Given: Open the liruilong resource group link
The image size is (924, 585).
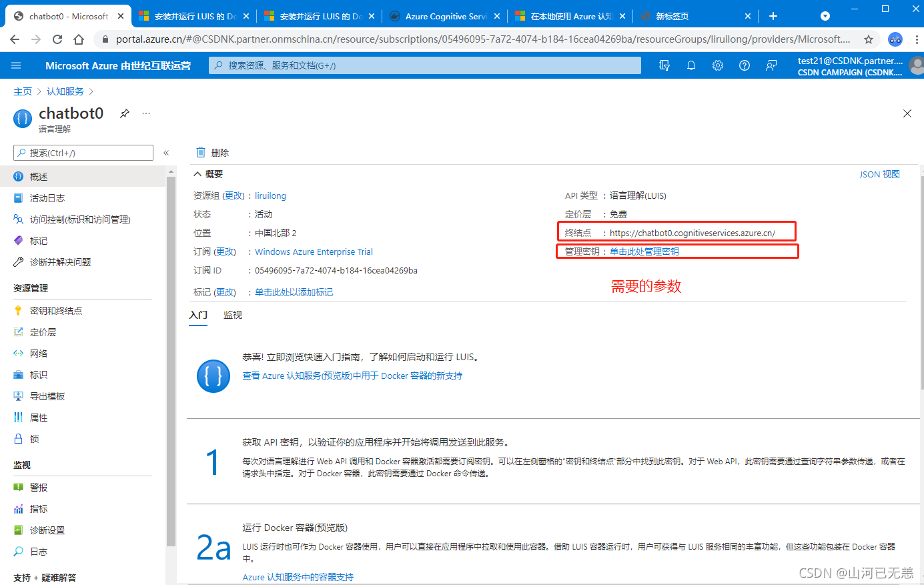Looking at the screenshot, I should (270, 195).
